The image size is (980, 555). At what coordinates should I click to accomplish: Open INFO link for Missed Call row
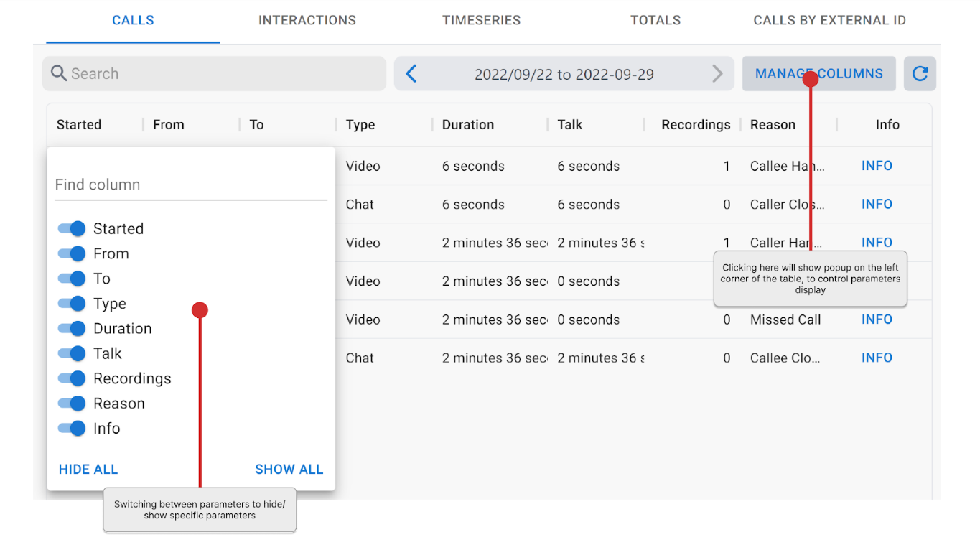pos(877,320)
